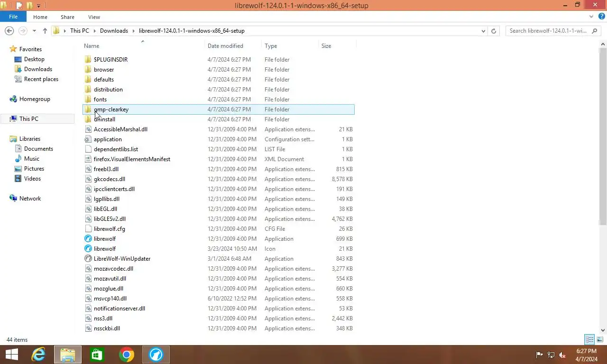Click the AccessibleMarshal.dll file icon
The height and width of the screenshot is (364, 607).
[88, 129]
